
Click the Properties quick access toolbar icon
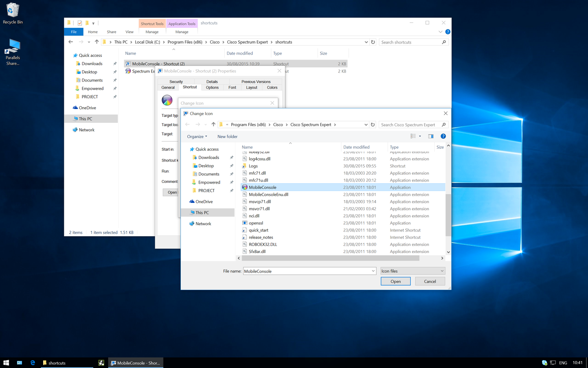(x=80, y=23)
